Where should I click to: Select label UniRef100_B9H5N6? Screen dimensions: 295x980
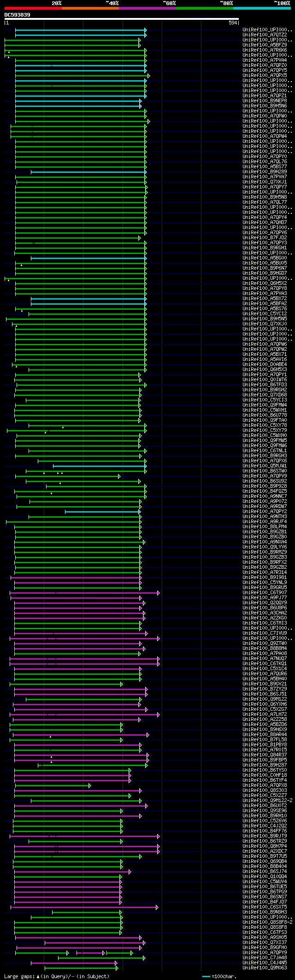(265, 106)
